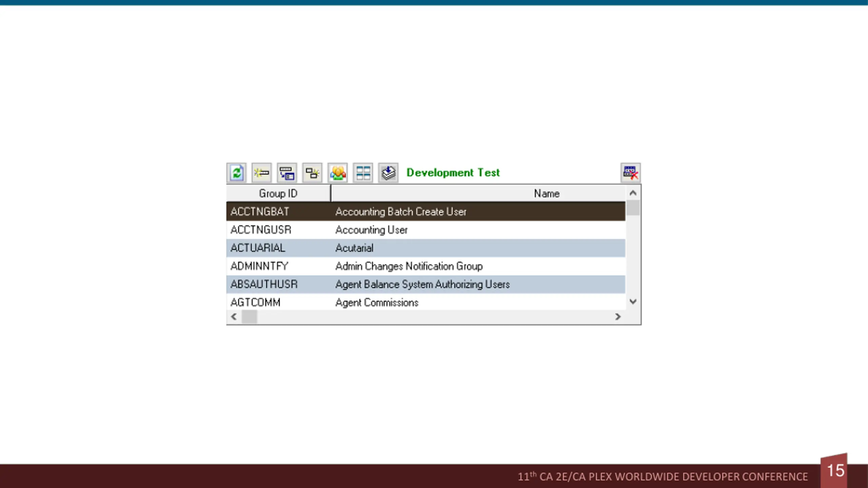Image resolution: width=868 pixels, height=488 pixels.
Task: Open the user group people icon
Action: pos(338,173)
